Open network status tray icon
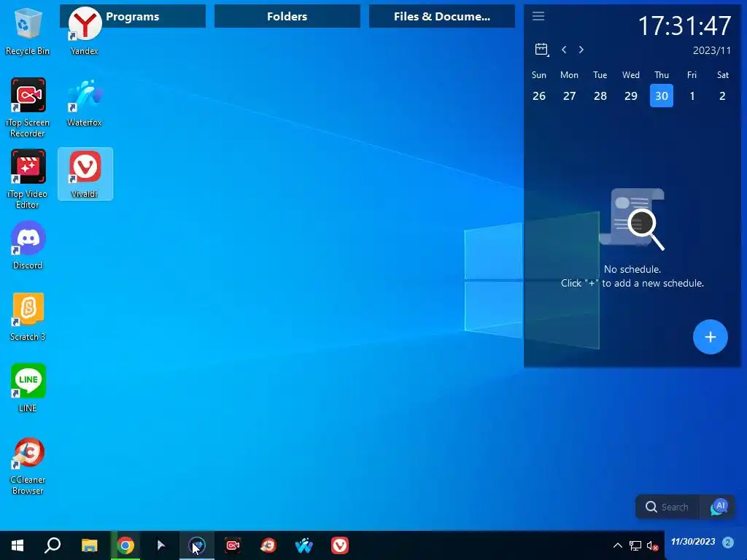Viewport: 747px width, 560px height. (635, 545)
